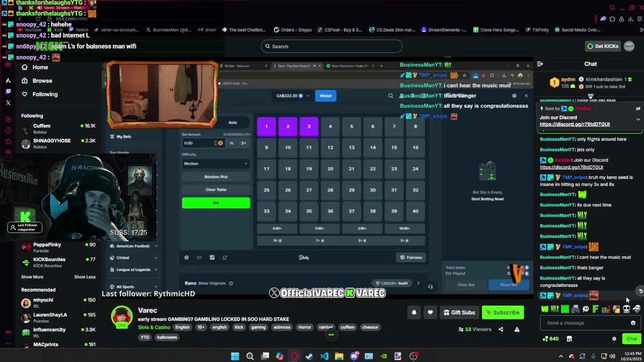Open Windows Start menu
This screenshot has width=644, height=362.
(x=235, y=356)
